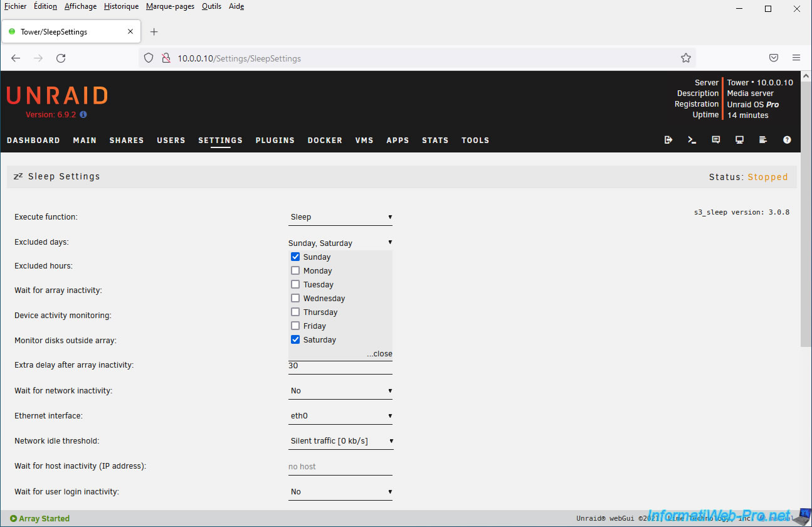Enable the Friday checkbox
This screenshot has height=527, width=812.
pyautogui.click(x=295, y=326)
